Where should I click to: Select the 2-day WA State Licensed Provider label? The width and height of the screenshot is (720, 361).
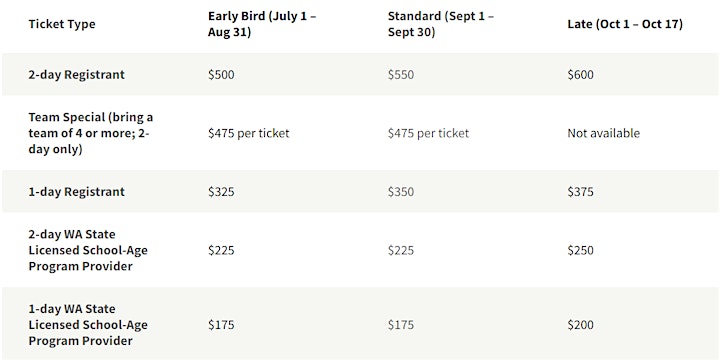[88, 250]
